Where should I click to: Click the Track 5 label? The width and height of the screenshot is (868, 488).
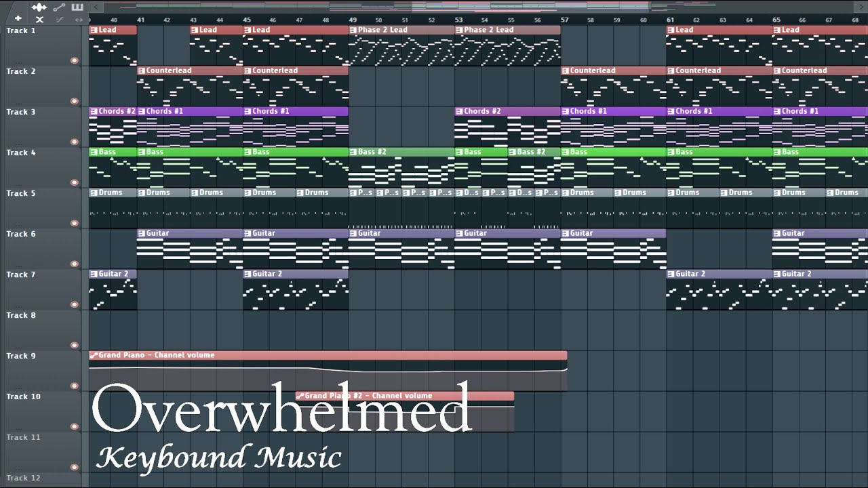click(x=21, y=193)
